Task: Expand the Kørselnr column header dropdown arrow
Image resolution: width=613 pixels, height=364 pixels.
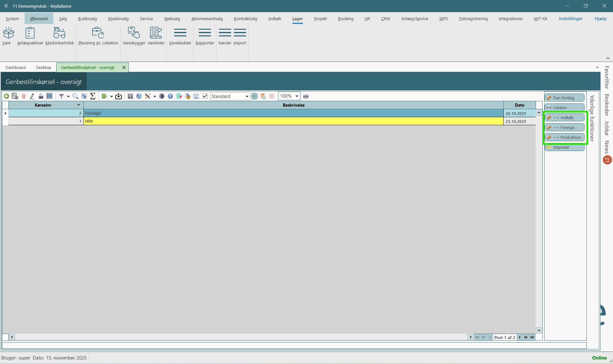Action: 79,105
